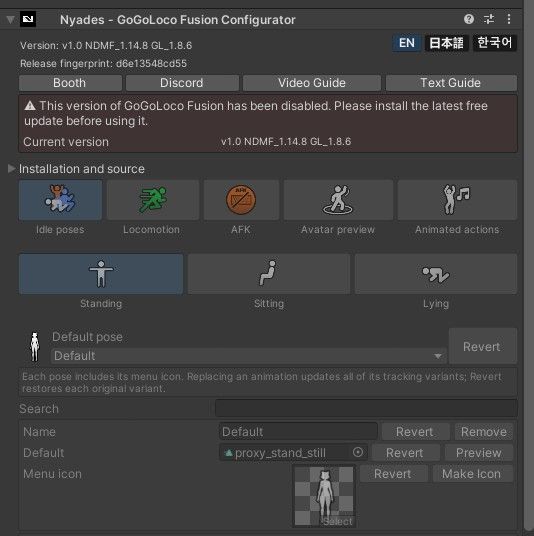Edit the Name field containing Default

pos(298,432)
